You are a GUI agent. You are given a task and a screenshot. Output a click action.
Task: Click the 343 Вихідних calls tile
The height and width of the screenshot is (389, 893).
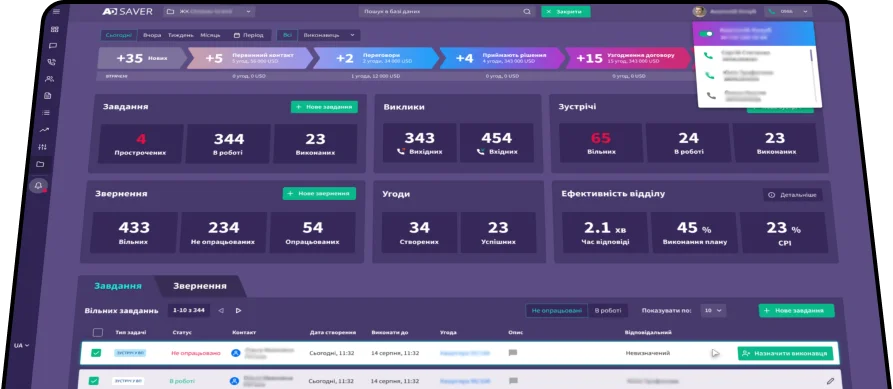(x=420, y=143)
